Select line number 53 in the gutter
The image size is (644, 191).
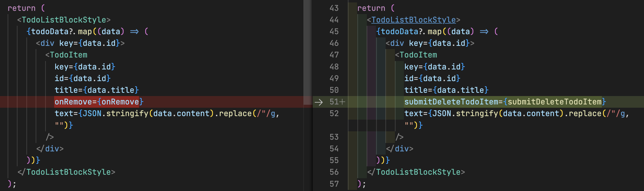(x=334, y=137)
